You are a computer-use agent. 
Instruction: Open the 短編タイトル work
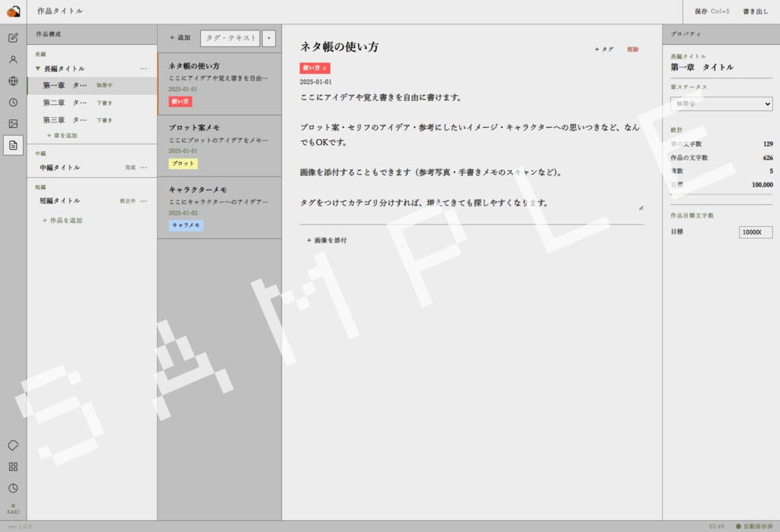coord(59,201)
